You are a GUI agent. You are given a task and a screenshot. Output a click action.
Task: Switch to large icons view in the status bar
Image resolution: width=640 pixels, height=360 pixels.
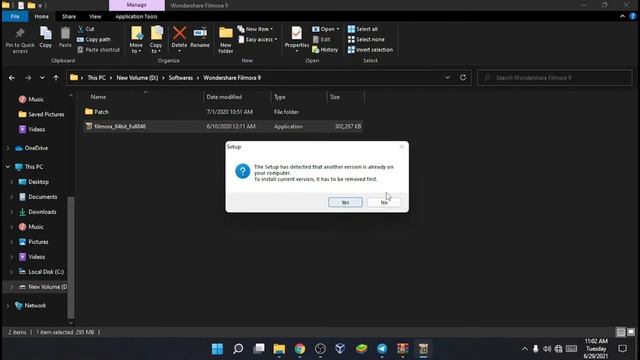coord(631,332)
